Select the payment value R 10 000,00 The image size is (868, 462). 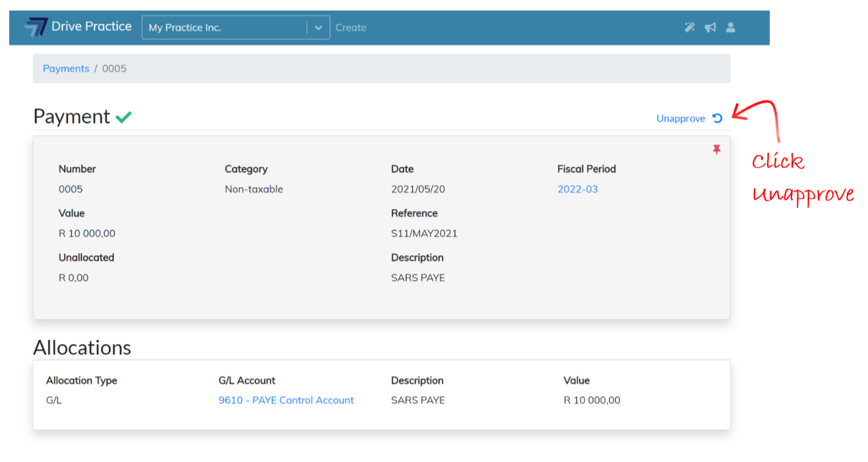point(87,233)
